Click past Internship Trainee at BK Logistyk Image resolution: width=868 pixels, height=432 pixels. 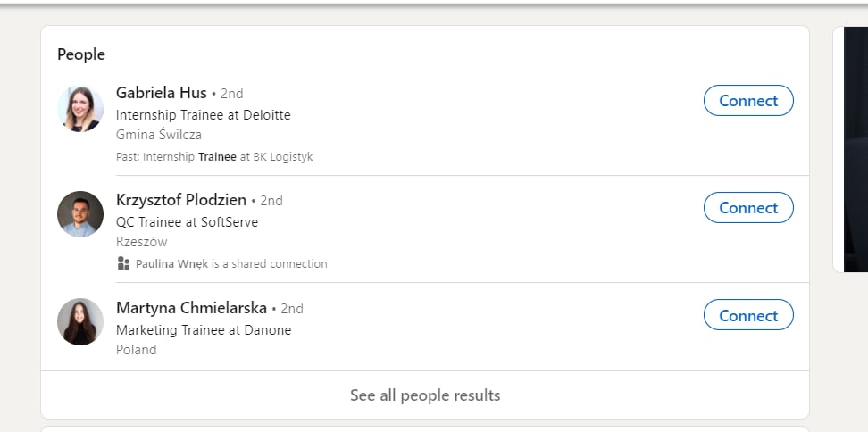(214, 156)
